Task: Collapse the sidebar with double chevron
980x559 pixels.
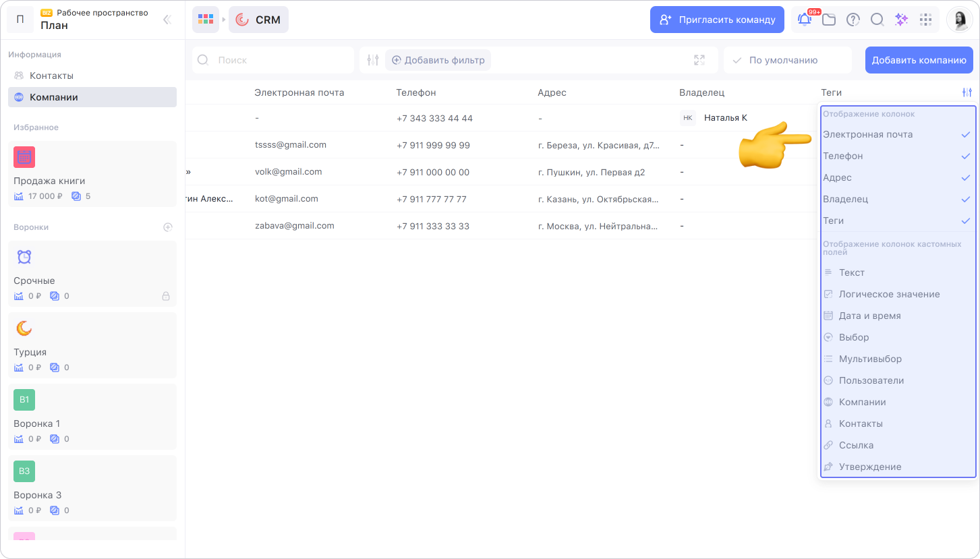Action: coord(167,20)
